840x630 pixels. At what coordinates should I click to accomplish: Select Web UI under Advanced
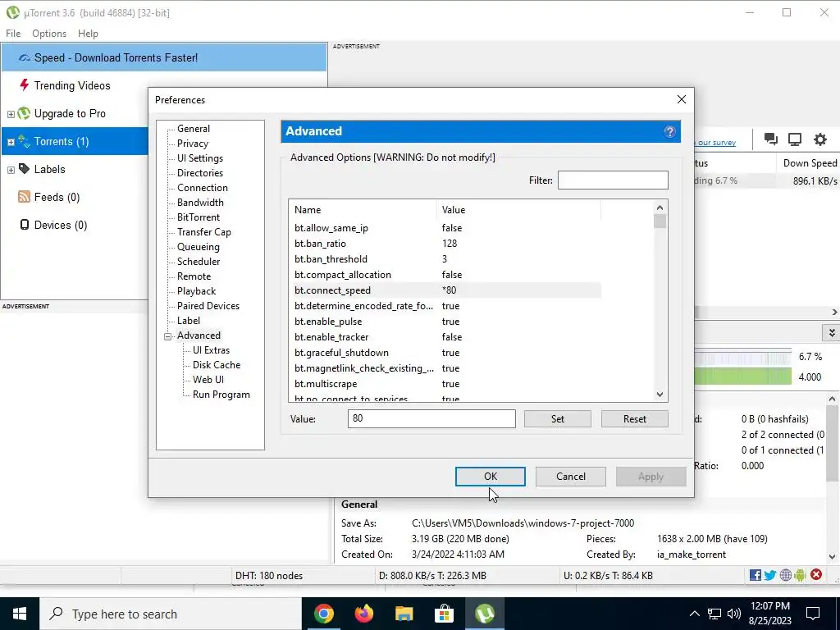[x=208, y=379]
